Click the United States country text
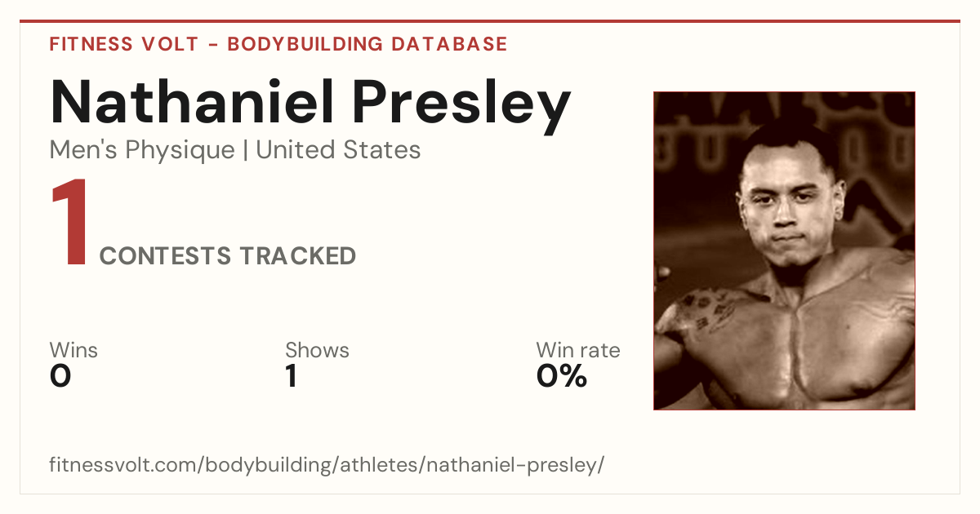The image size is (980, 514). click(339, 149)
